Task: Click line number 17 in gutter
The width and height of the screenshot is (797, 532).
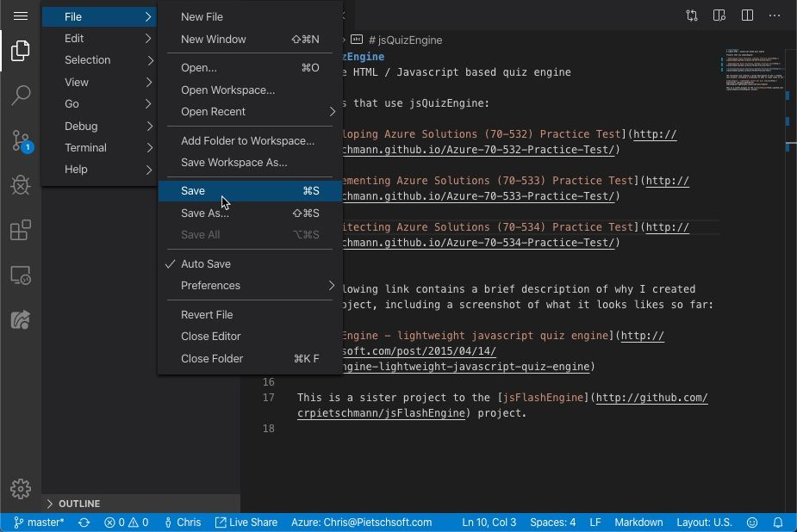Action: point(268,398)
